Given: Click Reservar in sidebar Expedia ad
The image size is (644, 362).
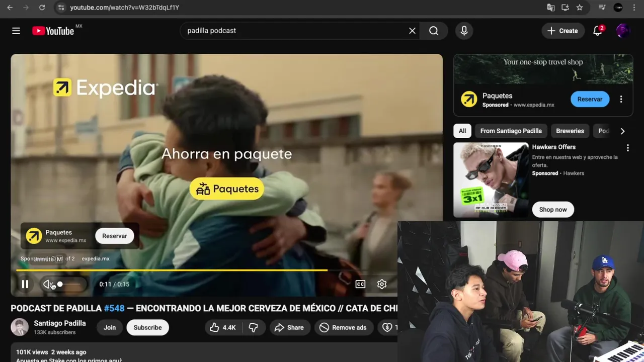Looking at the screenshot, I should pyautogui.click(x=590, y=99).
